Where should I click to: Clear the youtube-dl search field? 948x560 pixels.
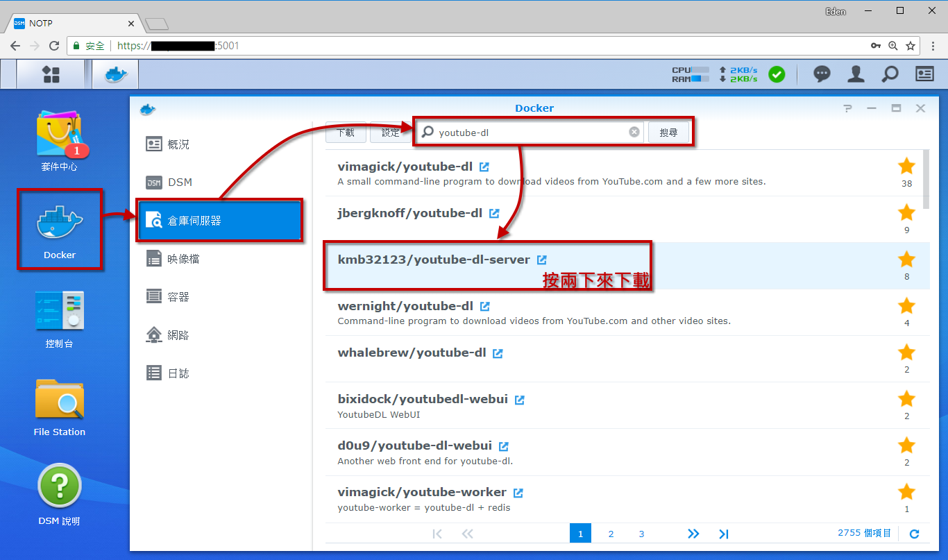tap(634, 132)
